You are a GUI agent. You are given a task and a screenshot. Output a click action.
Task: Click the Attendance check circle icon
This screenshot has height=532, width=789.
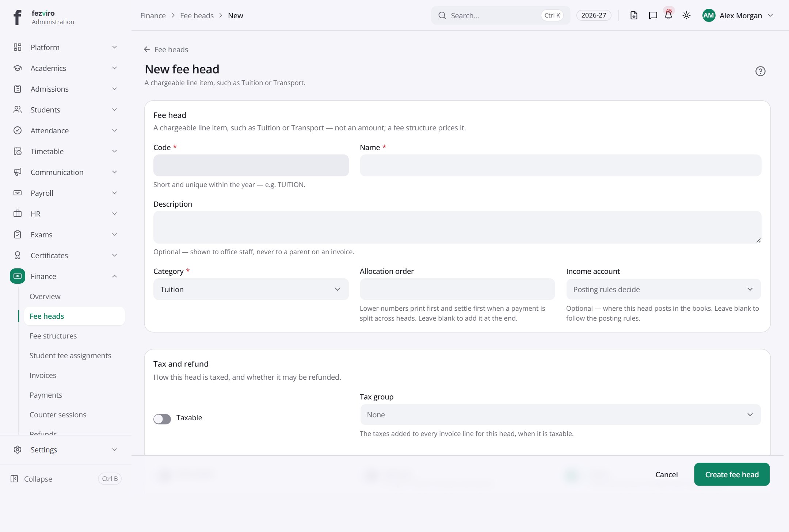point(18,130)
